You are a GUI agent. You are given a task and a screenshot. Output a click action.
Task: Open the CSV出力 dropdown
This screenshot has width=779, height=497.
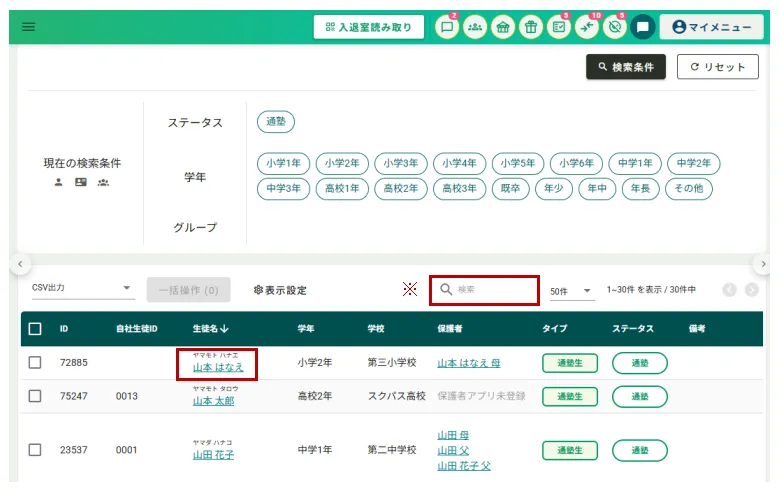pyautogui.click(x=82, y=289)
